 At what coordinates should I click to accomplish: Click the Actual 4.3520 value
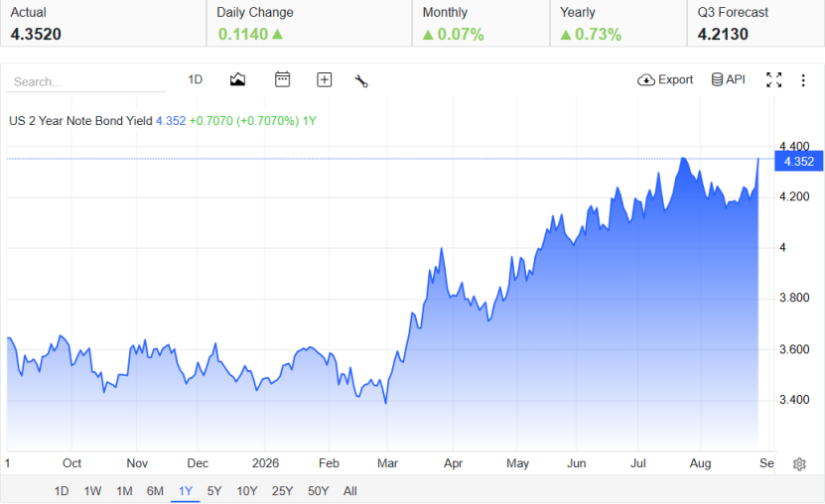[x=36, y=34]
